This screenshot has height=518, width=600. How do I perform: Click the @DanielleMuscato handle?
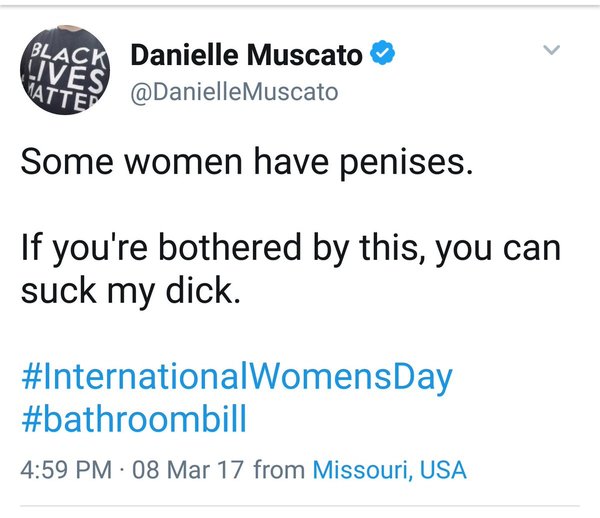coord(235,92)
